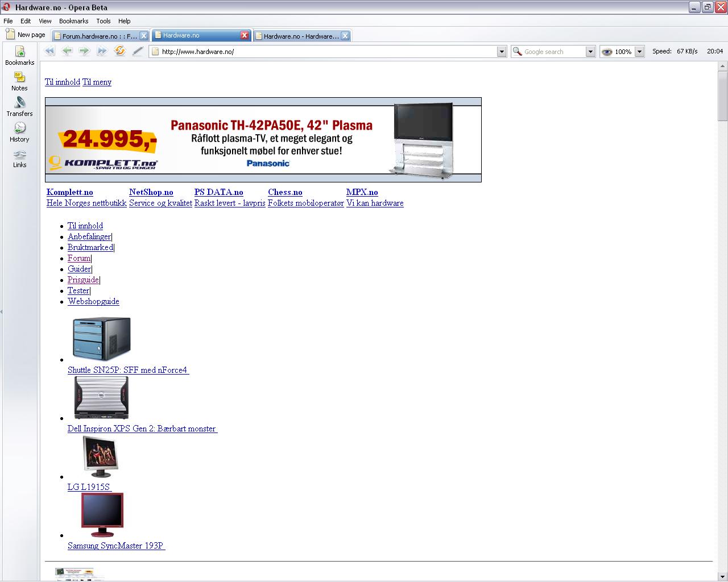
Task: Open the Edit menu
Action: coord(26,21)
